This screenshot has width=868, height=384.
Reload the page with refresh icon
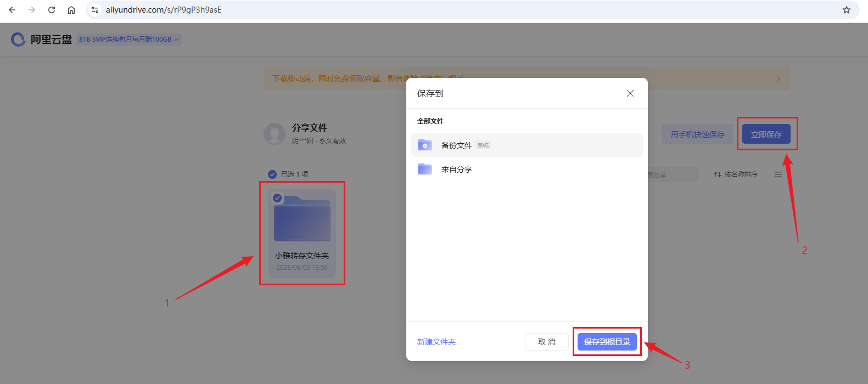(52, 10)
